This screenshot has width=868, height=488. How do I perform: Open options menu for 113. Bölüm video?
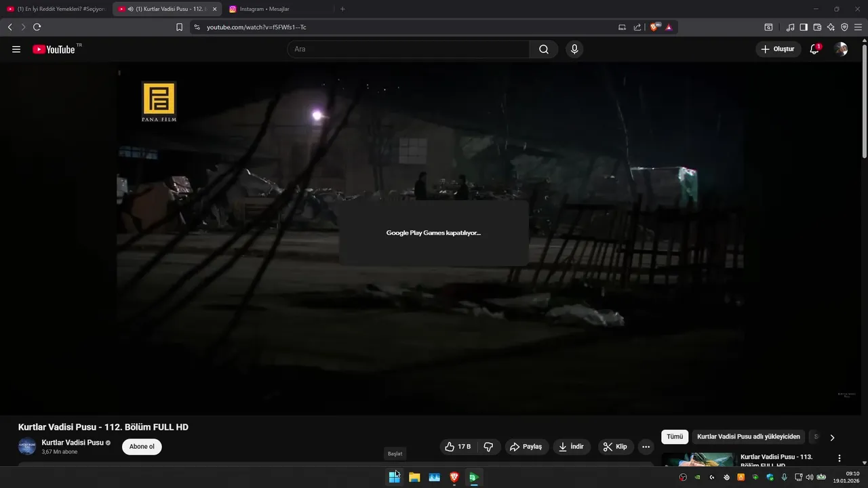click(x=840, y=458)
